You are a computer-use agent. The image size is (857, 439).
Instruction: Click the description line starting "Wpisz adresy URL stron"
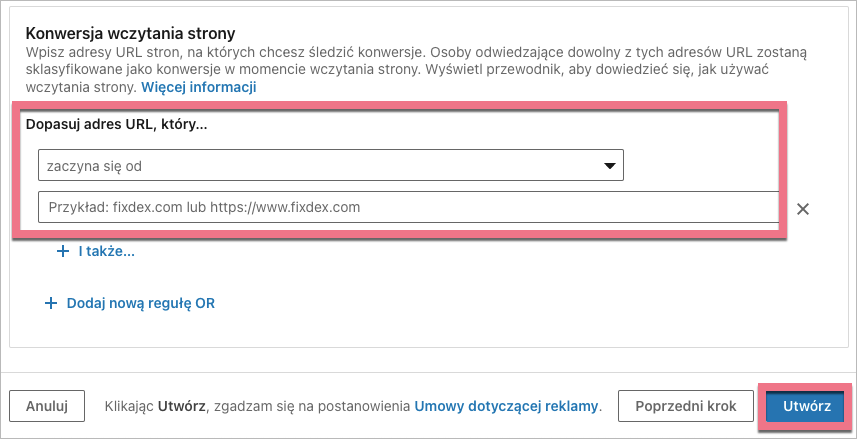pyautogui.click(x=200, y=51)
